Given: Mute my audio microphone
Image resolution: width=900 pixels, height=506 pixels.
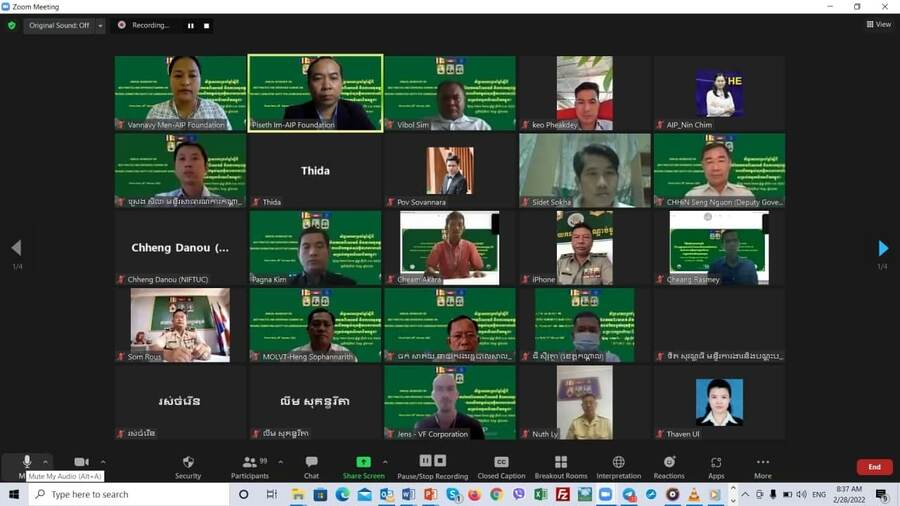Looking at the screenshot, I should tap(27, 462).
